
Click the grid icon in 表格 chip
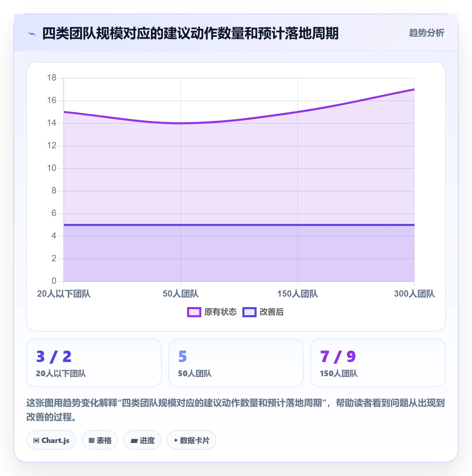coord(91,440)
